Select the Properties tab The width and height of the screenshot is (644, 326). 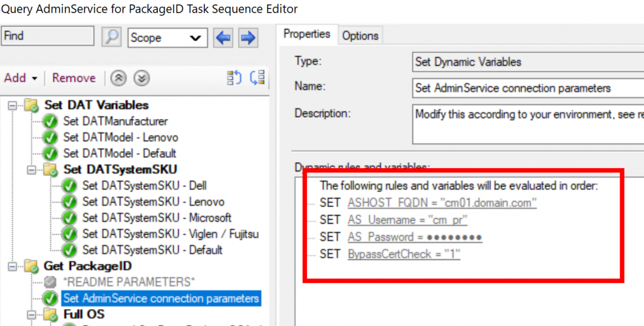tap(306, 34)
